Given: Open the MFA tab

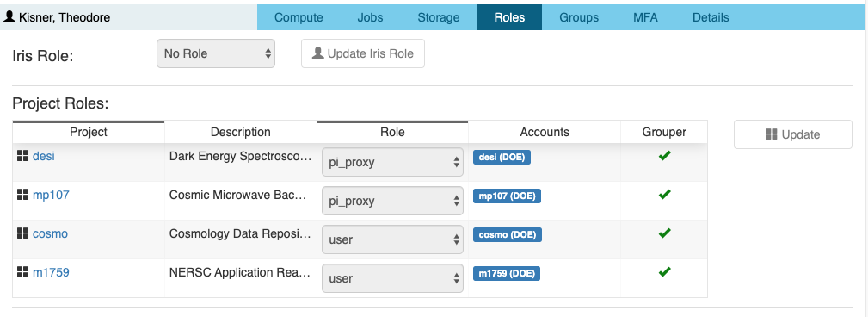Looking at the screenshot, I should coord(645,17).
